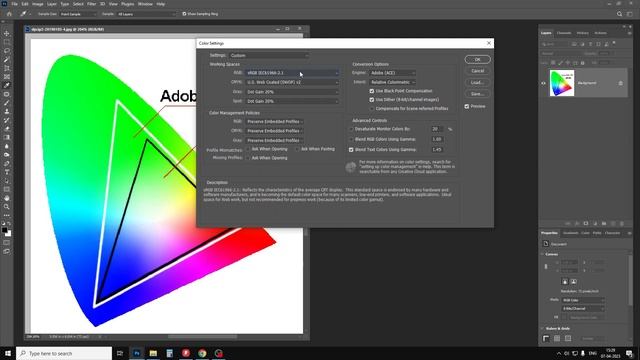Open the Edit Toolbar three-dots icon
Screen dimensions: 640x360
[7, 215]
